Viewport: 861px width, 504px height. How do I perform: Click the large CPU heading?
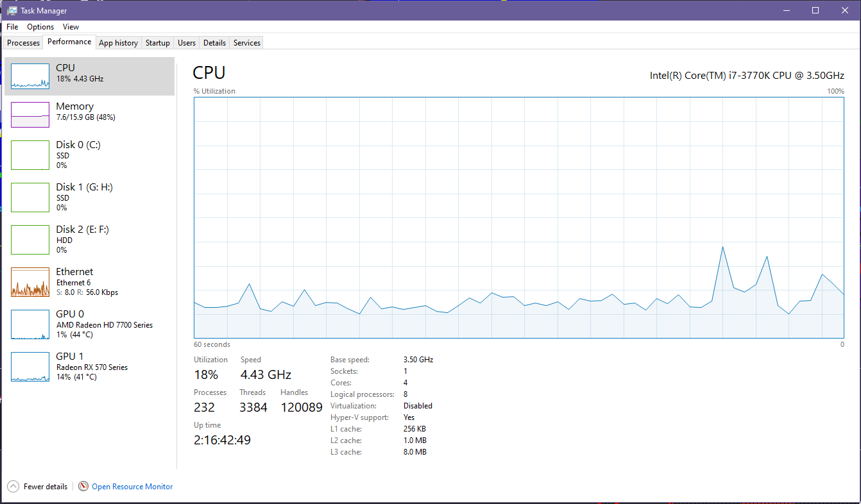[209, 73]
